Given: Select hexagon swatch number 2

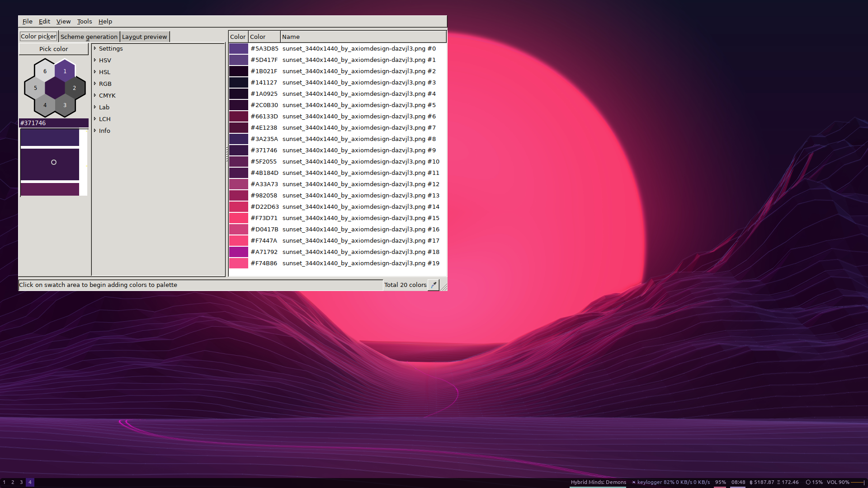Looking at the screenshot, I should click(75, 88).
